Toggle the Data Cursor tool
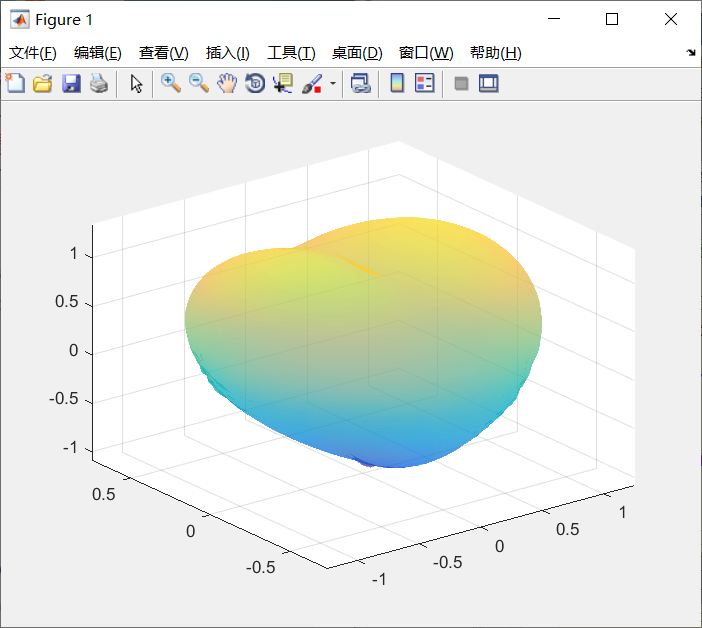702x628 pixels. [283, 83]
